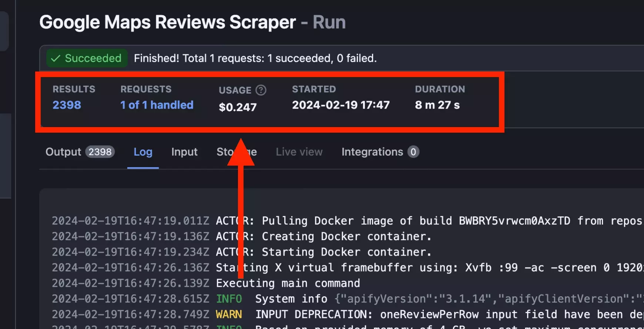Viewport: 644px width, 329px height.
Task: Click the Usage help question mark icon
Action: [261, 90]
